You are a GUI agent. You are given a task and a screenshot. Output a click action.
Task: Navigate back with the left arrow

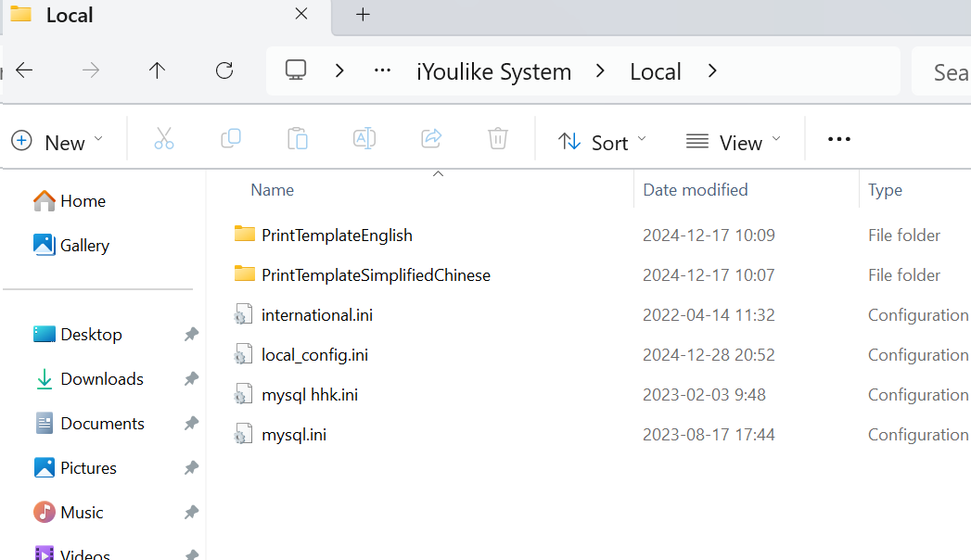(25, 71)
